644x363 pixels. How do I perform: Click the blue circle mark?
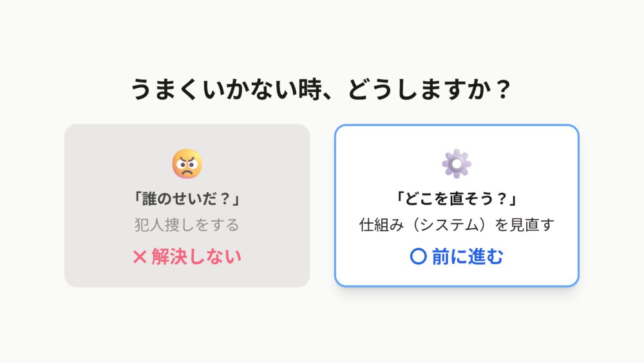click(x=418, y=257)
